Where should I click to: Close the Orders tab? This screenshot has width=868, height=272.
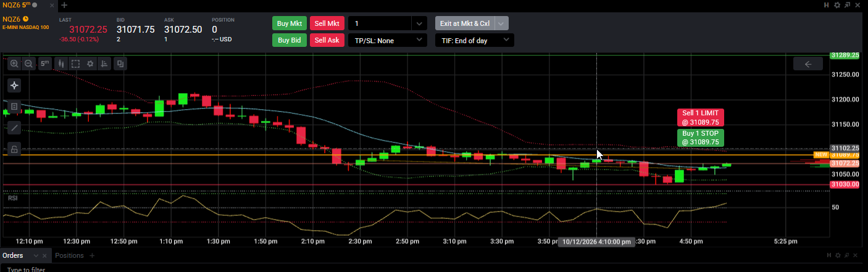tap(46, 255)
